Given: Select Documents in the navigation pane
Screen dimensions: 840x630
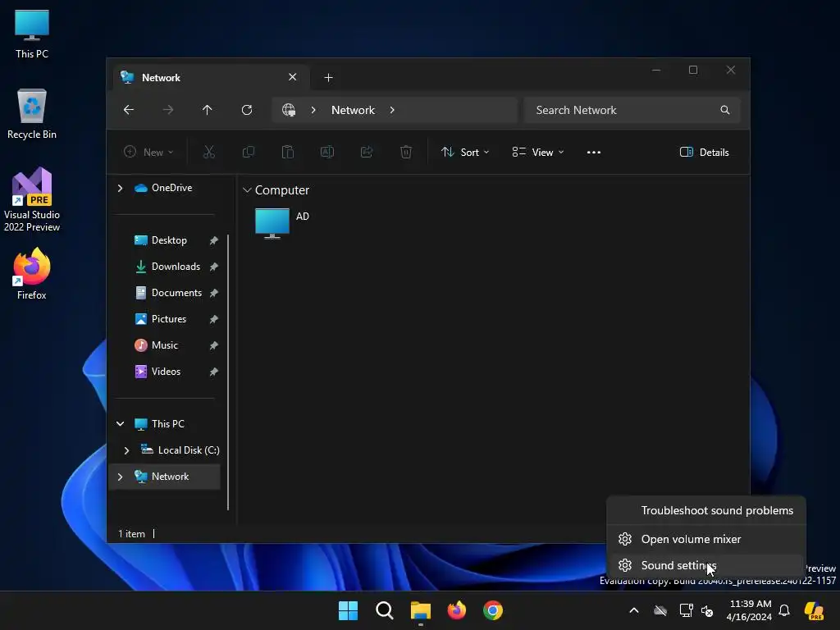Looking at the screenshot, I should coord(177,293).
